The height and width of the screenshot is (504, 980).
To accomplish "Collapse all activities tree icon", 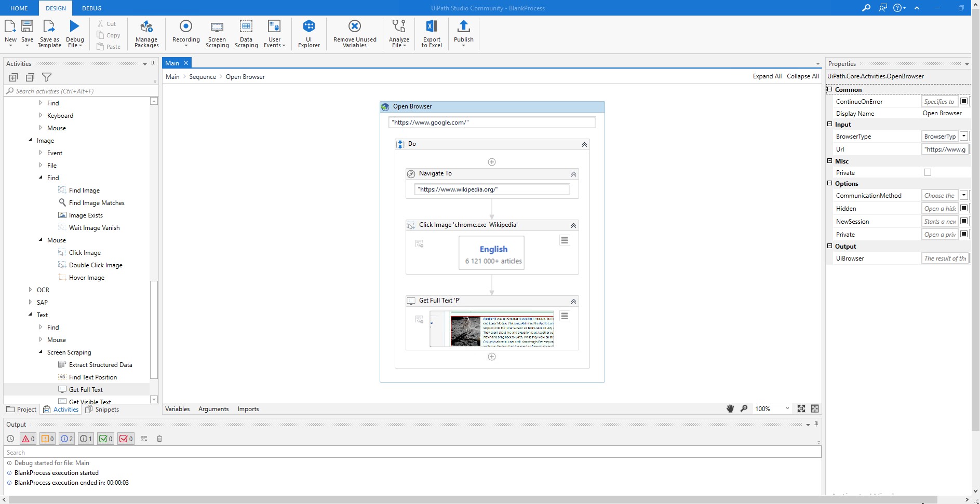I will tap(30, 77).
